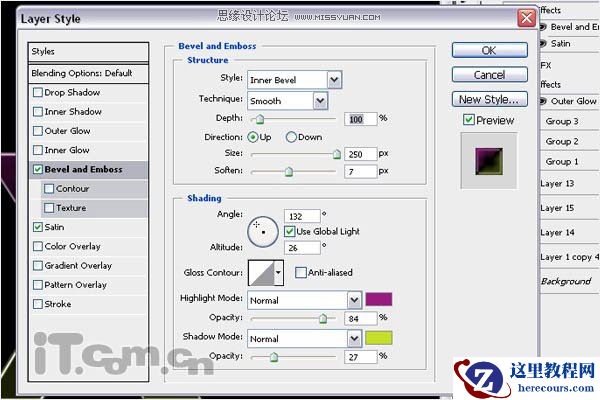Image resolution: width=600 pixels, height=400 pixels.
Task: Toggle the Preview checkbox
Action: point(469,120)
